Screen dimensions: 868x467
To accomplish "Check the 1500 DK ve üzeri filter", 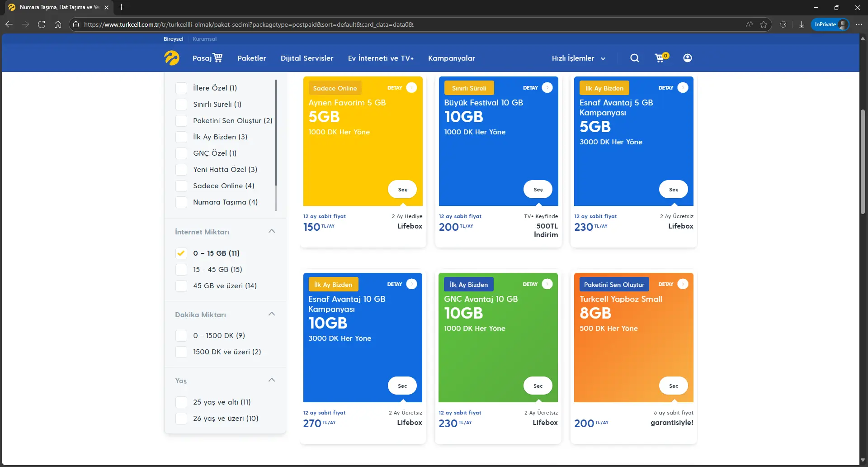I will [x=181, y=352].
